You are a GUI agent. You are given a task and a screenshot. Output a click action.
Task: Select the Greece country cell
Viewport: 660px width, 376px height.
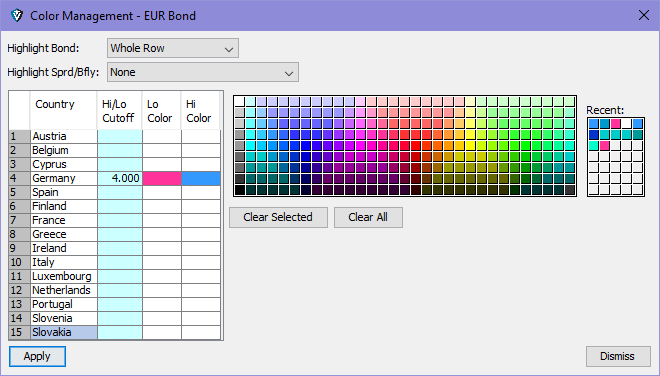pyautogui.click(x=64, y=234)
